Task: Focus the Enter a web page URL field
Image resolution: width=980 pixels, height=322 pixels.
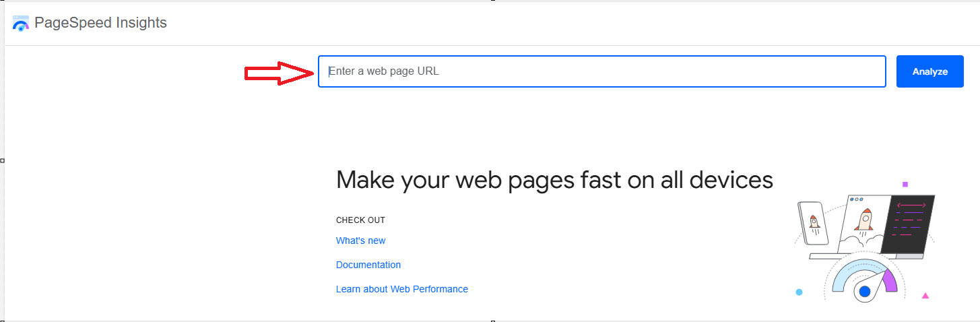Action: coord(601,71)
